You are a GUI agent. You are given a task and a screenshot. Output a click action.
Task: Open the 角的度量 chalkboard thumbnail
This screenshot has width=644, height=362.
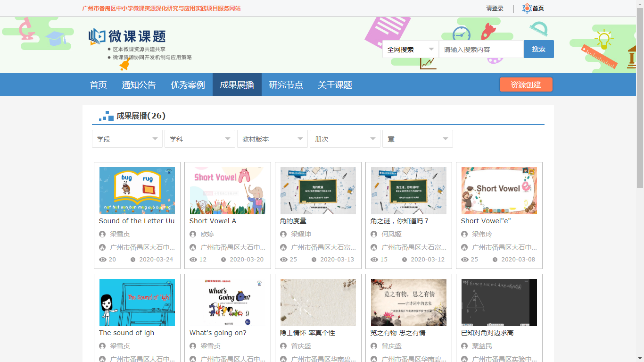click(318, 191)
